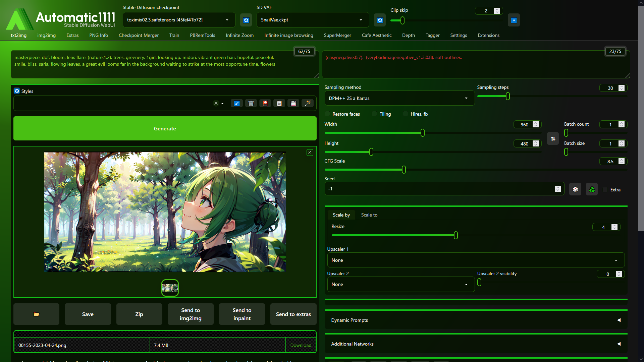Viewport: 644px width, 362px height.
Task: Open the Sampling method dropdown
Action: (399, 98)
